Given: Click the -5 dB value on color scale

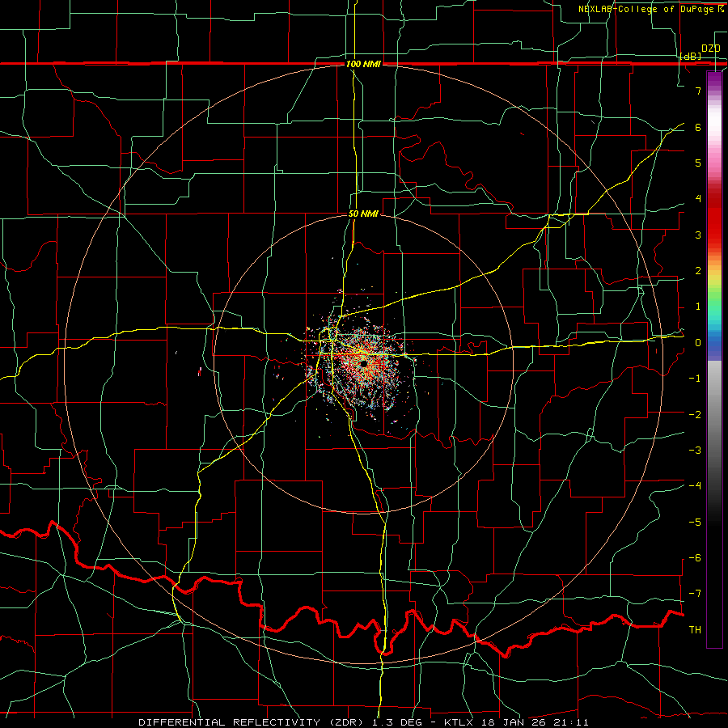Looking at the screenshot, I should point(695,523).
